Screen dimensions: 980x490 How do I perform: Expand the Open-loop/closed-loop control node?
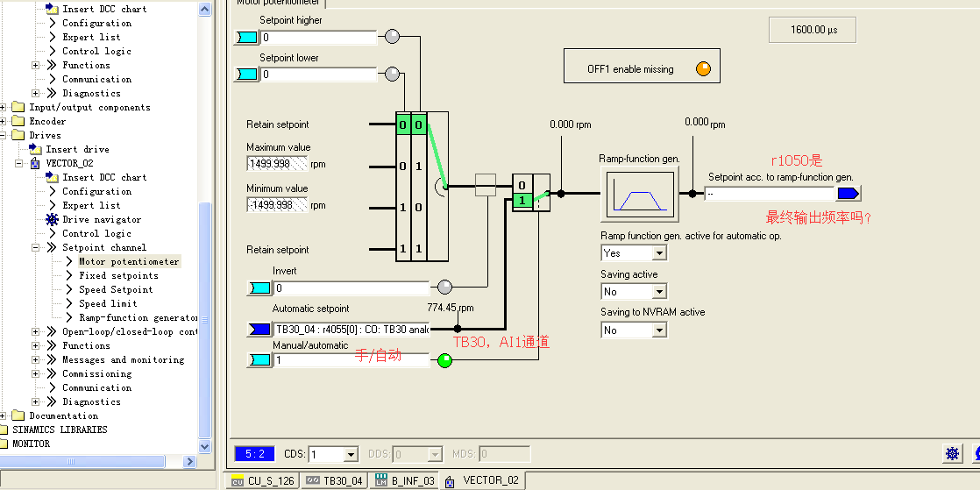click(x=36, y=331)
